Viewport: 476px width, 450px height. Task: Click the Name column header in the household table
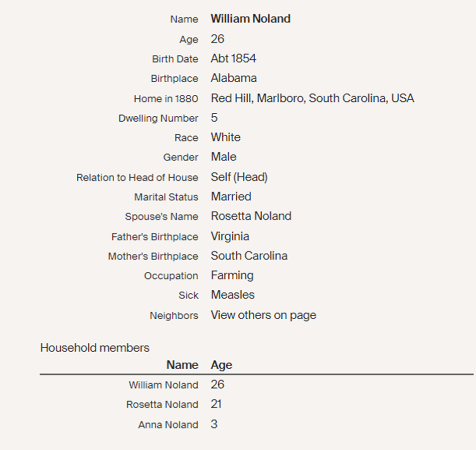(x=182, y=365)
